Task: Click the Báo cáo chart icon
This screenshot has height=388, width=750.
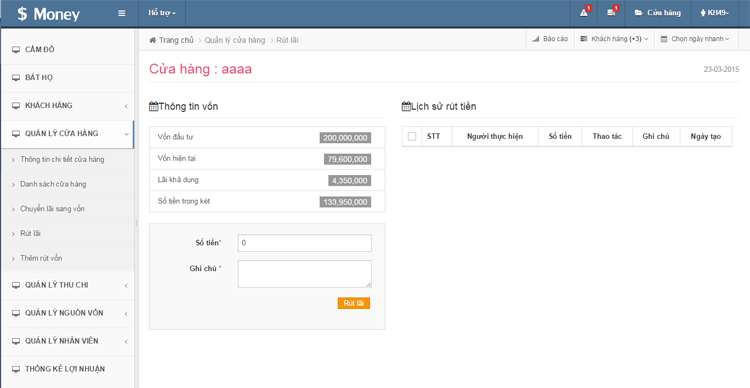Action: (536, 39)
